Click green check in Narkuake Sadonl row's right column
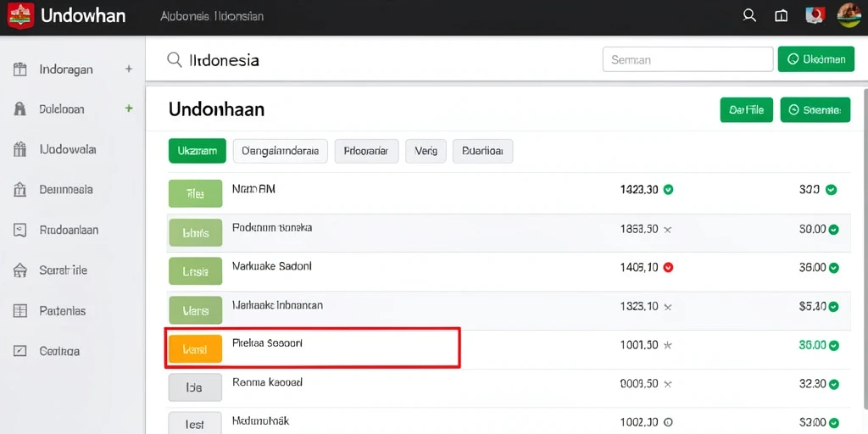Image resolution: width=868 pixels, height=434 pixels. 834,268
